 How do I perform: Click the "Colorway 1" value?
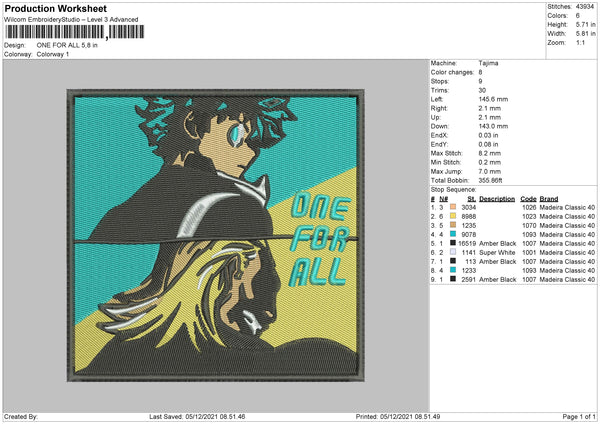pos(53,54)
